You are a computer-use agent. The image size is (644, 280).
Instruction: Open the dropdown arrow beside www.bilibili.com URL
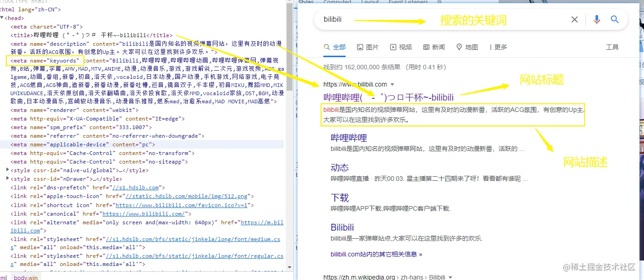(x=393, y=84)
